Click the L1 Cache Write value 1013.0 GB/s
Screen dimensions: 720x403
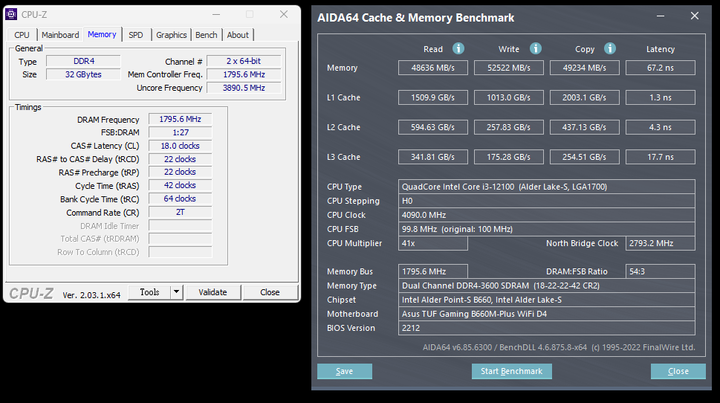tap(509, 97)
